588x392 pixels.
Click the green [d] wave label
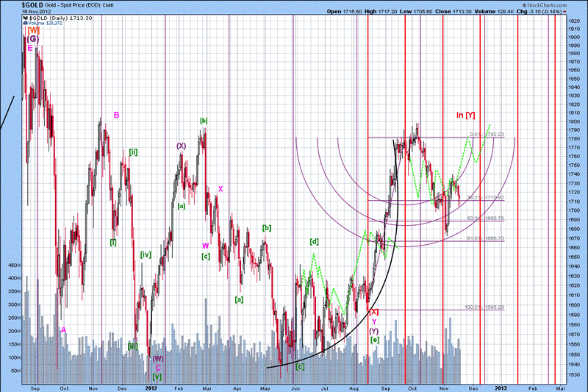click(314, 241)
